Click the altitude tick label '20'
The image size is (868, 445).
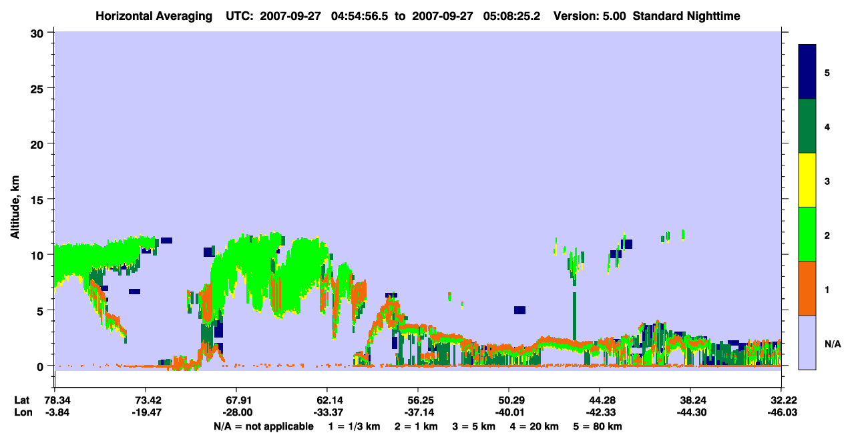[38, 143]
